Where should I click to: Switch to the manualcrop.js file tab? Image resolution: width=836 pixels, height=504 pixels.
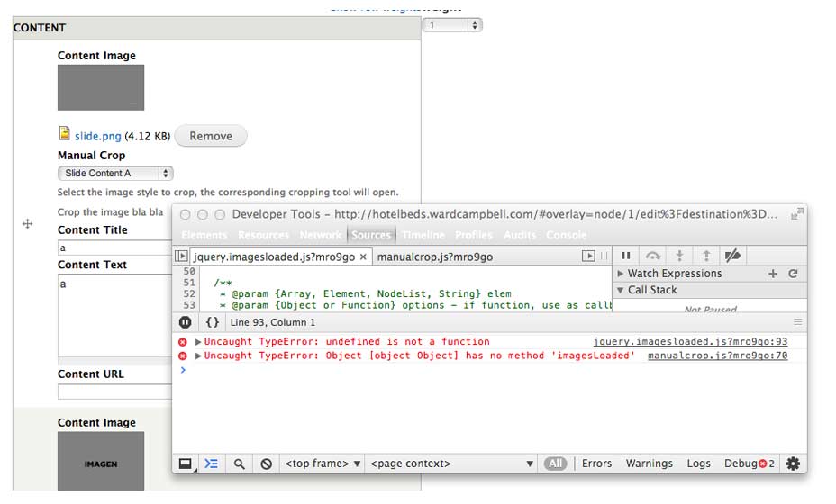click(x=435, y=256)
